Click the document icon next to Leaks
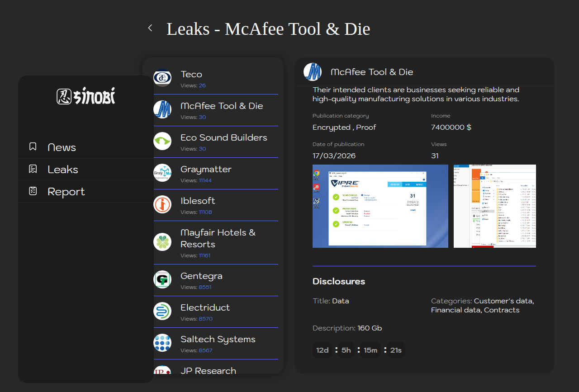 tap(33, 169)
